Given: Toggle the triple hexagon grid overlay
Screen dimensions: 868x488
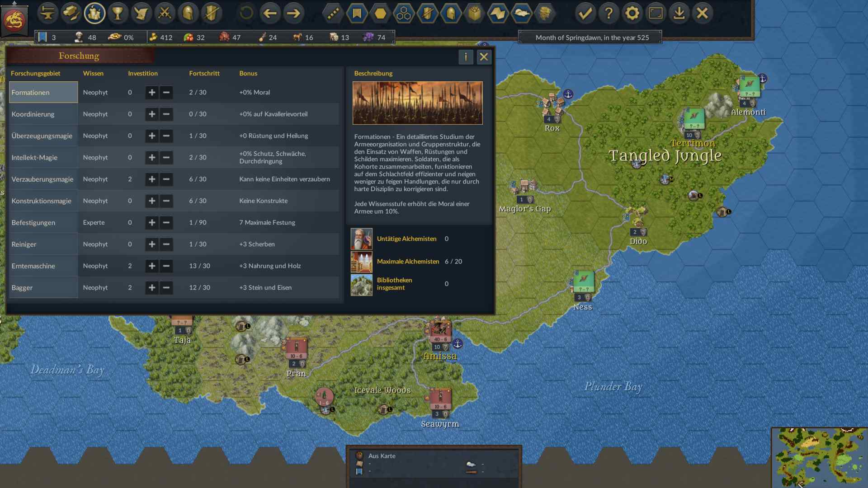Looking at the screenshot, I should [404, 13].
